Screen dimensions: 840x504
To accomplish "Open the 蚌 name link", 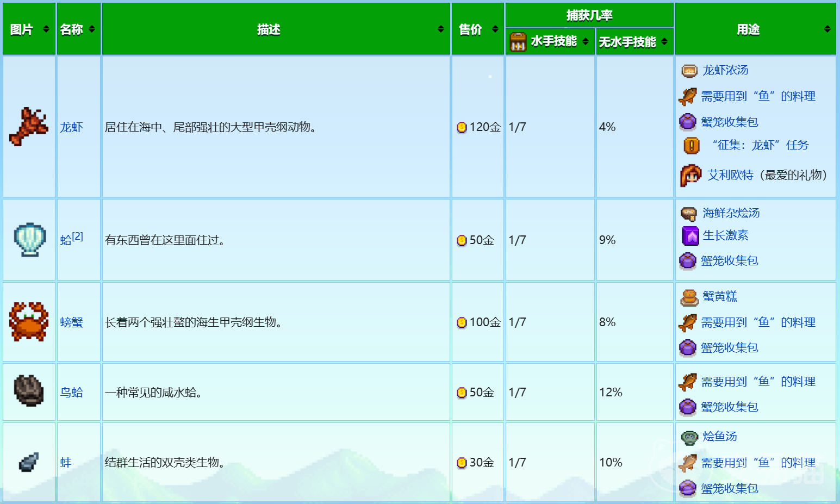I will [x=66, y=463].
